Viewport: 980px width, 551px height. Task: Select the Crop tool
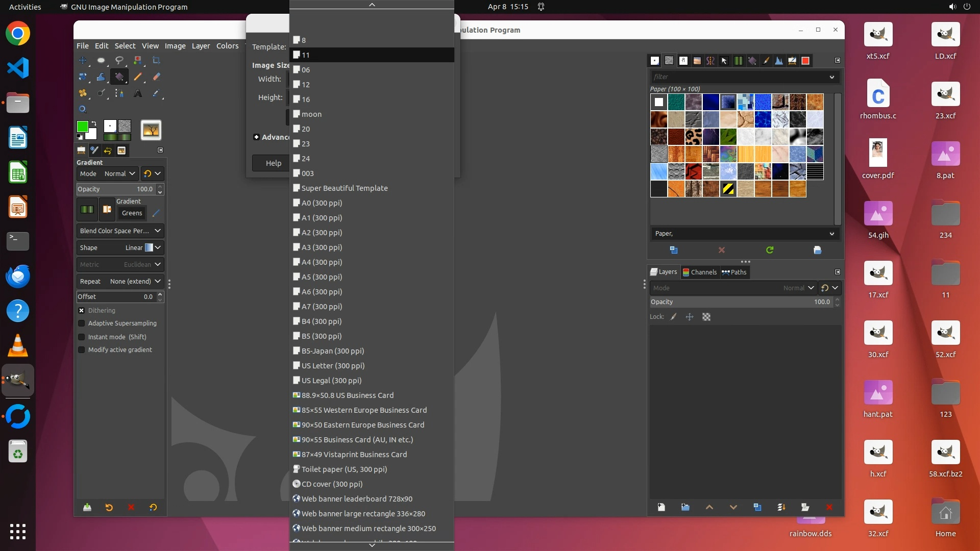[x=156, y=60]
